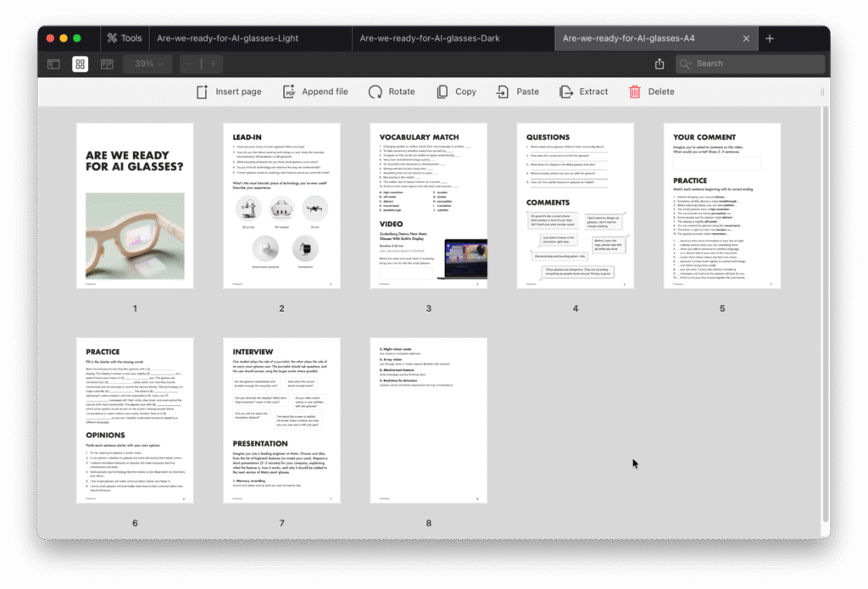Screen dimensions: 868x589
Task: Click the red Delete trash icon
Action: [635, 92]
